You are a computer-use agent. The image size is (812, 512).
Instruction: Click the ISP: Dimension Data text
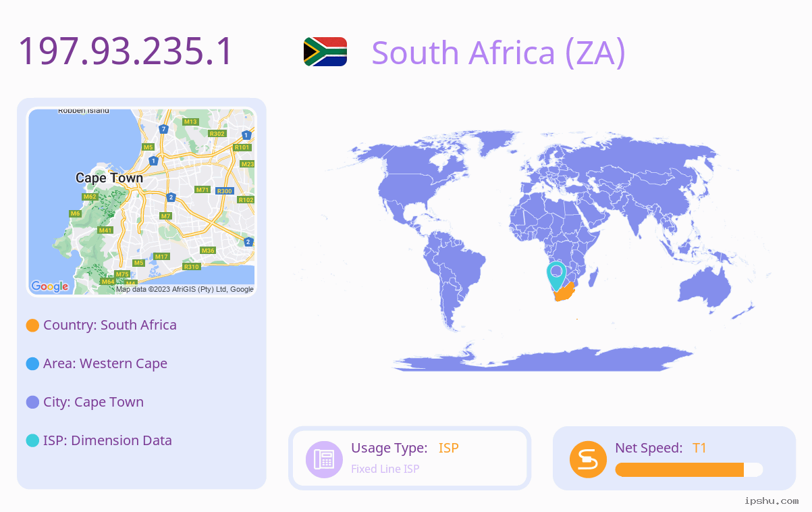point(108,440)
